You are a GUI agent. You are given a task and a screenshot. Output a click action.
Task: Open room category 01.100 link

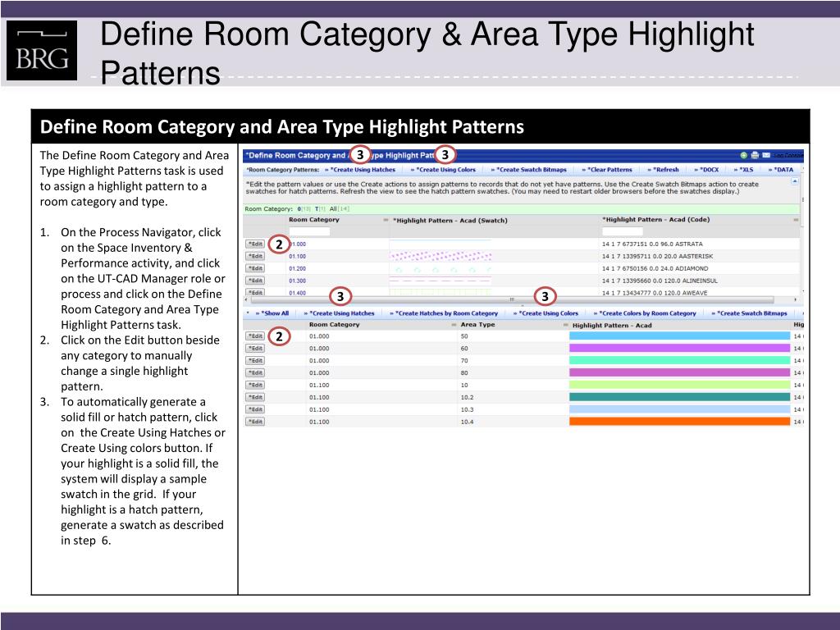point(297,257)
